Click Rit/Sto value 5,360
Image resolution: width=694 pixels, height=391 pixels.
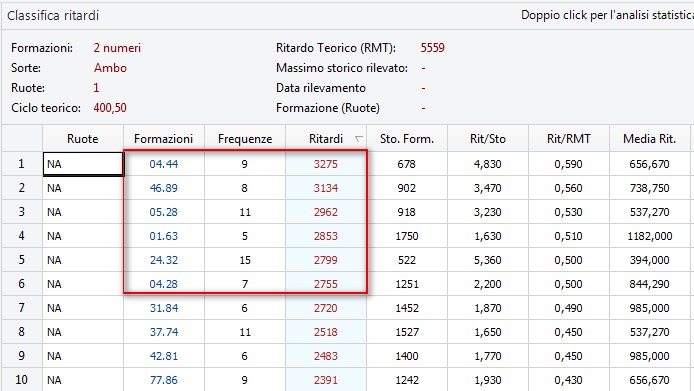coord(488,260)
